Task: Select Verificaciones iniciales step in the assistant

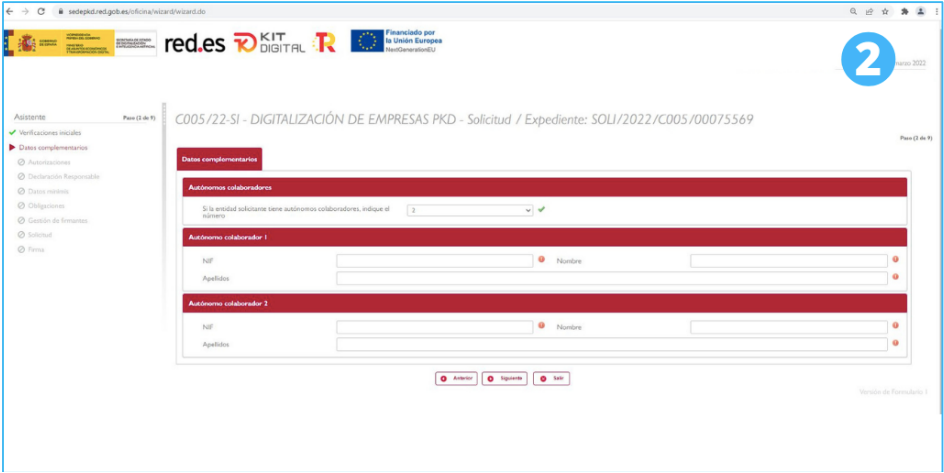Action: (49, 132)
